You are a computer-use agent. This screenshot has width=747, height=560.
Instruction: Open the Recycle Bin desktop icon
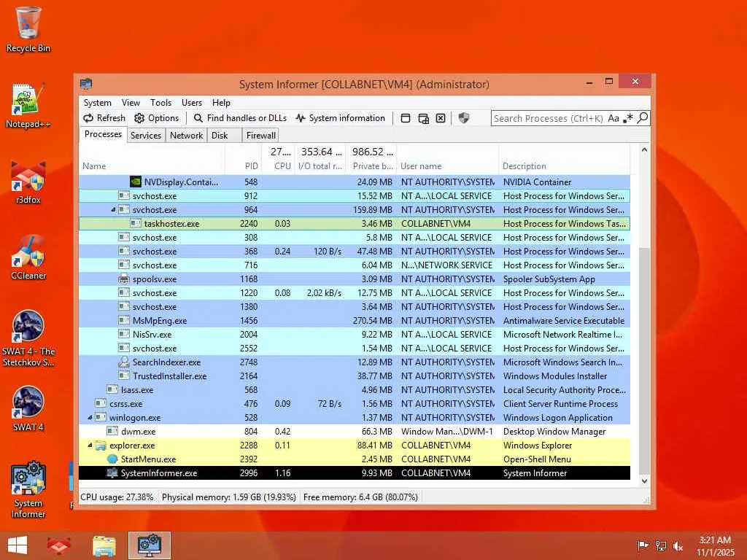[x=28, y=29]
